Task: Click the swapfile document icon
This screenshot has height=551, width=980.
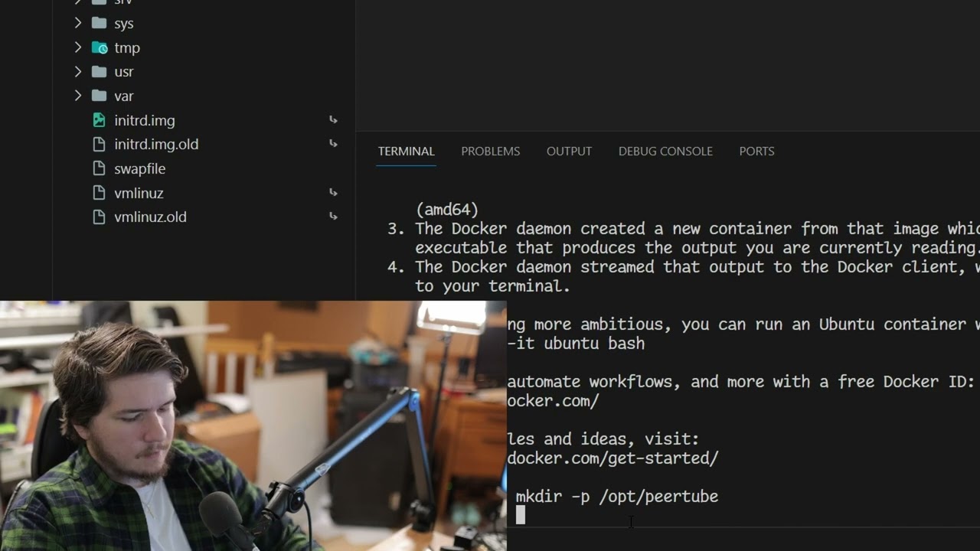Action: (99, 168)
